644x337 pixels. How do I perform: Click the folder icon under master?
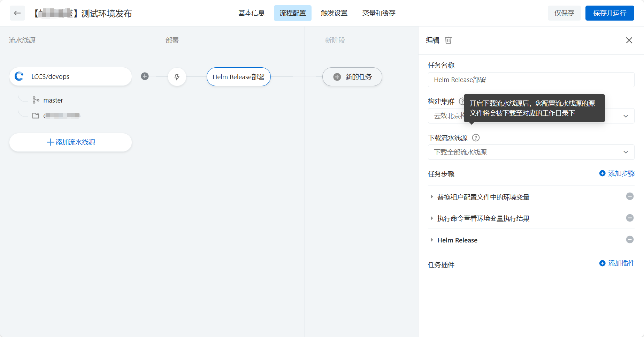(x=36, y=115)
